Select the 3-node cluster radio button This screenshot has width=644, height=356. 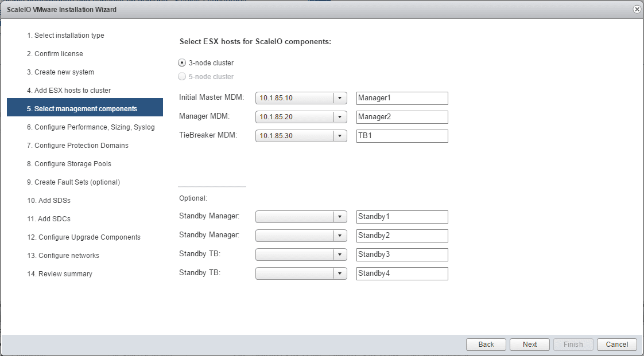pyautogui.click(x=182, y=62)
